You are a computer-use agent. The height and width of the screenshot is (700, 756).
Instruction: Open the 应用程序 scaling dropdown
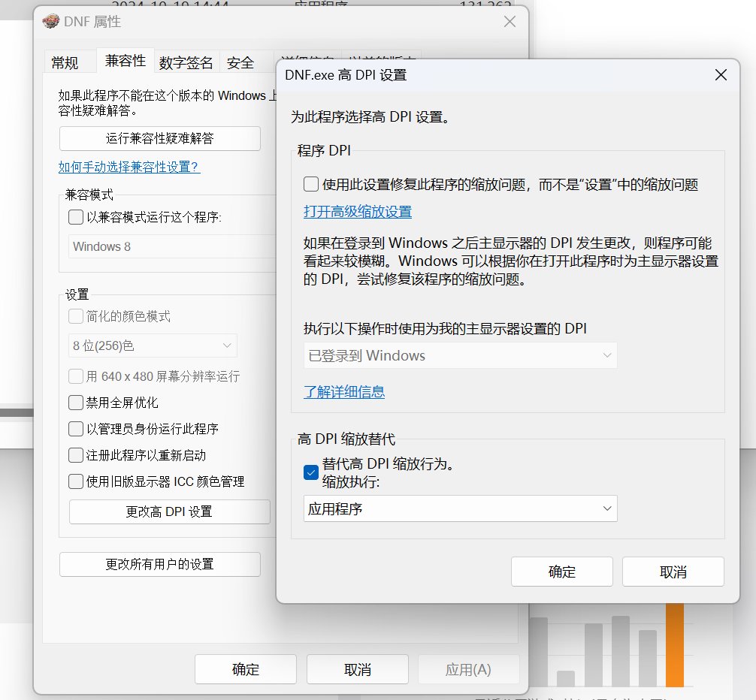(461, 508)
